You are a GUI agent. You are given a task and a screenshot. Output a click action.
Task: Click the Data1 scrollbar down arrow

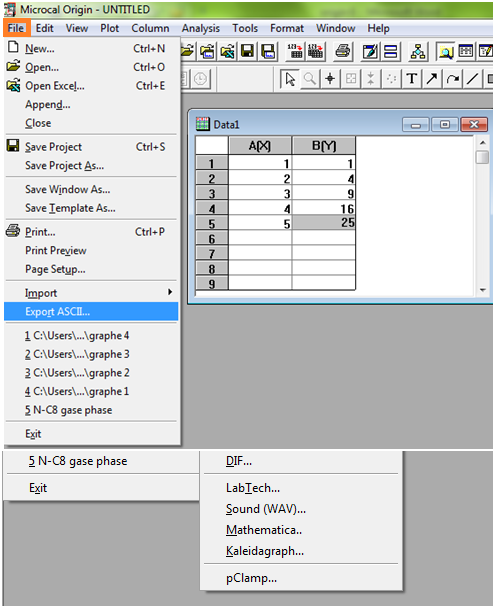pos(483,290)
